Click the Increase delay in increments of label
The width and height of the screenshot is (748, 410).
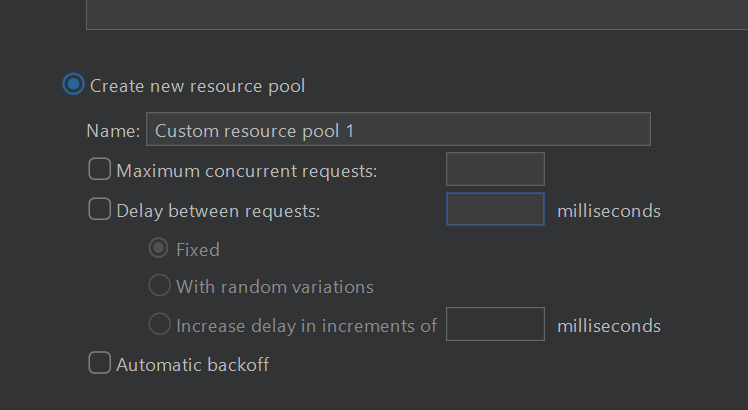[306, 326]
